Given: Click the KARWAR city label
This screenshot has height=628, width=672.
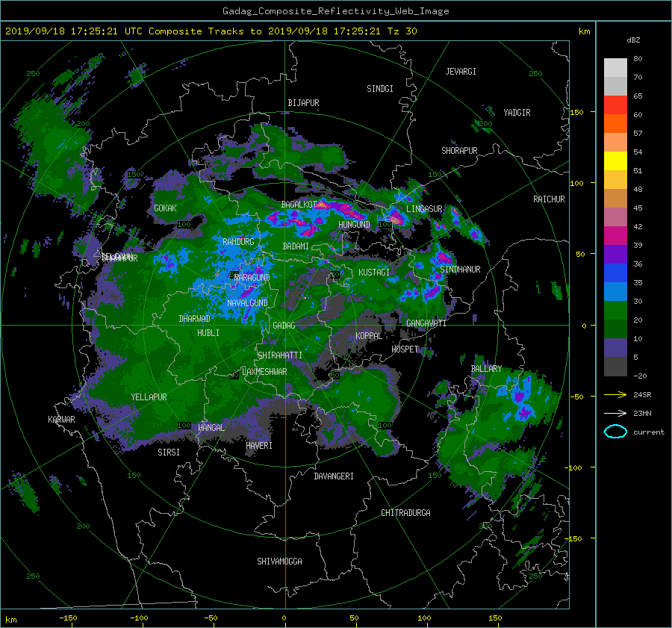Looking at the screenshot, I should [x=61, y=420].
